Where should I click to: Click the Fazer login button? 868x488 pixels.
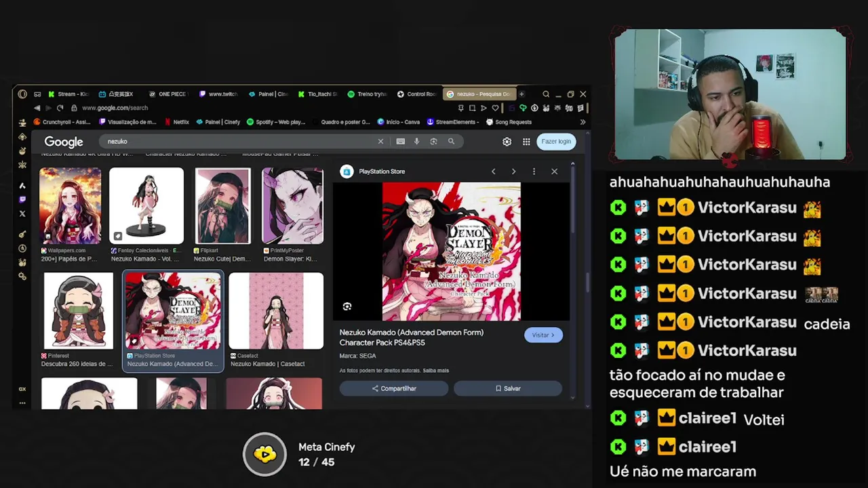(x=556, y=142)
